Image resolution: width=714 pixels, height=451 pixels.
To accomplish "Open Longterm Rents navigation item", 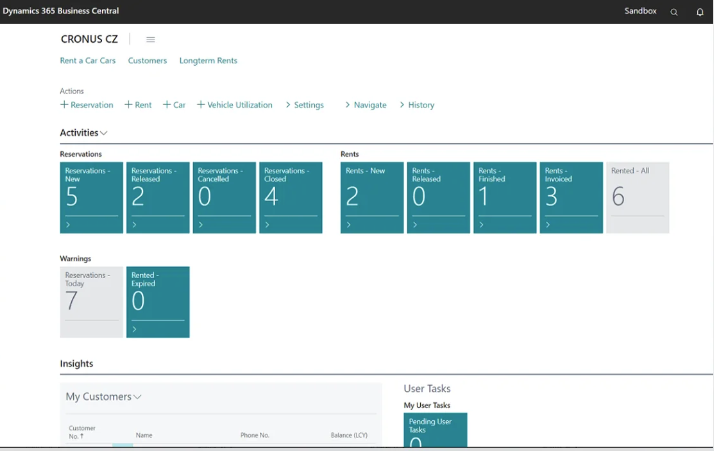I will click(208, 61).
